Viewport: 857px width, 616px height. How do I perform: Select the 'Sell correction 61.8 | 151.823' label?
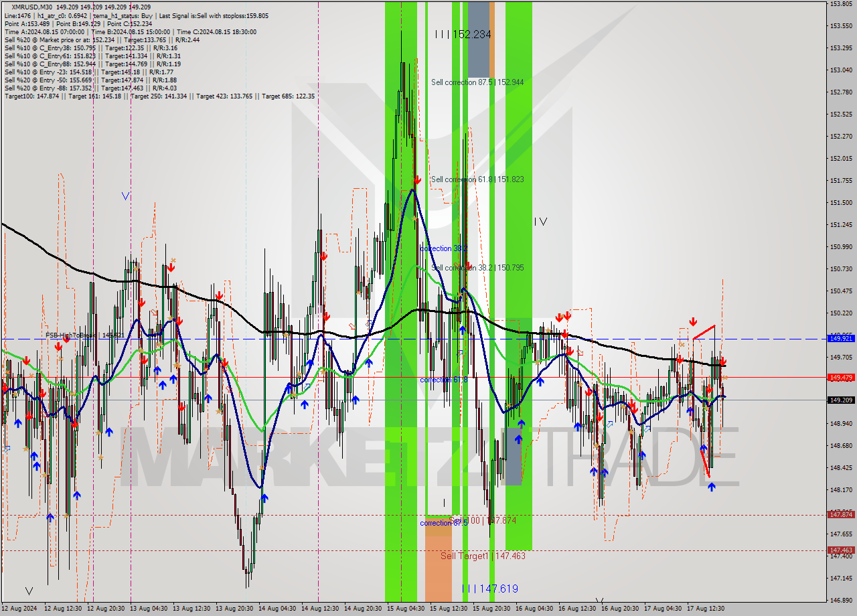coord(477,179)
